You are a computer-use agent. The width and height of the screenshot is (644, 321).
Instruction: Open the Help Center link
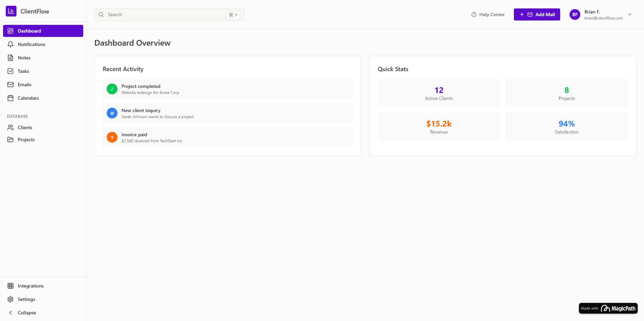(488, 15)
